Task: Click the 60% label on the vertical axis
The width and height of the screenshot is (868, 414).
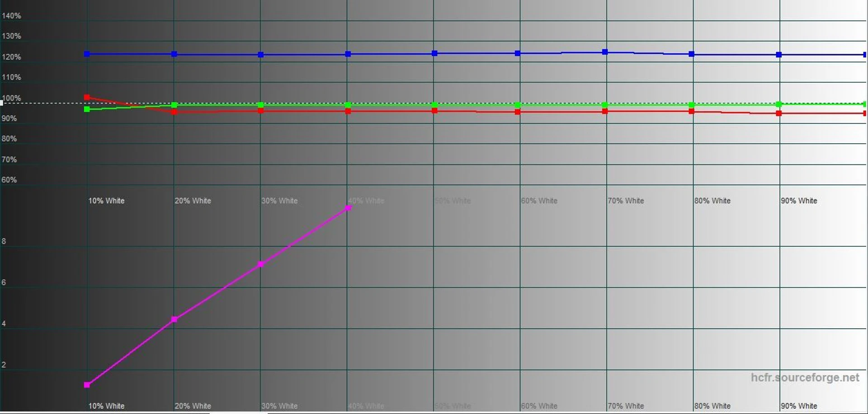Action: point(9,180)
